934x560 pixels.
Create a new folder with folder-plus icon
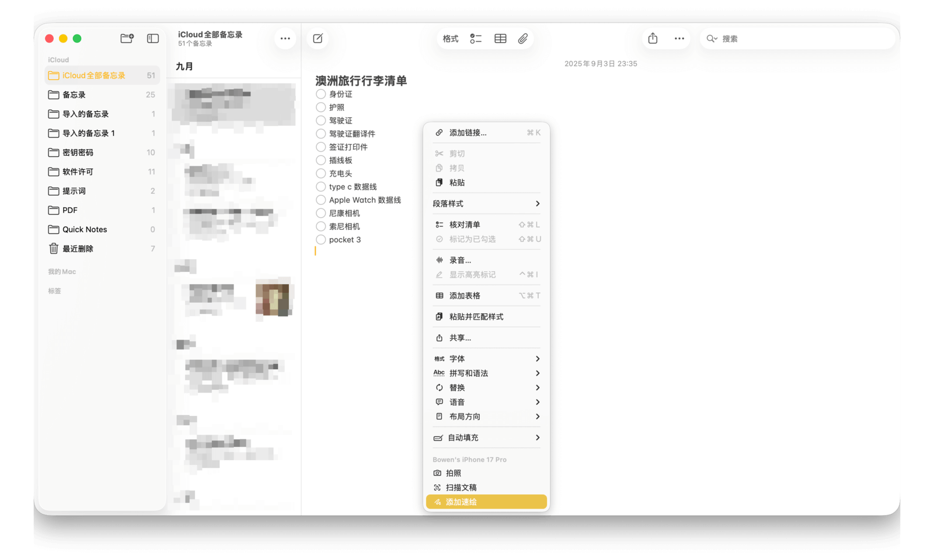coord(127,38)
